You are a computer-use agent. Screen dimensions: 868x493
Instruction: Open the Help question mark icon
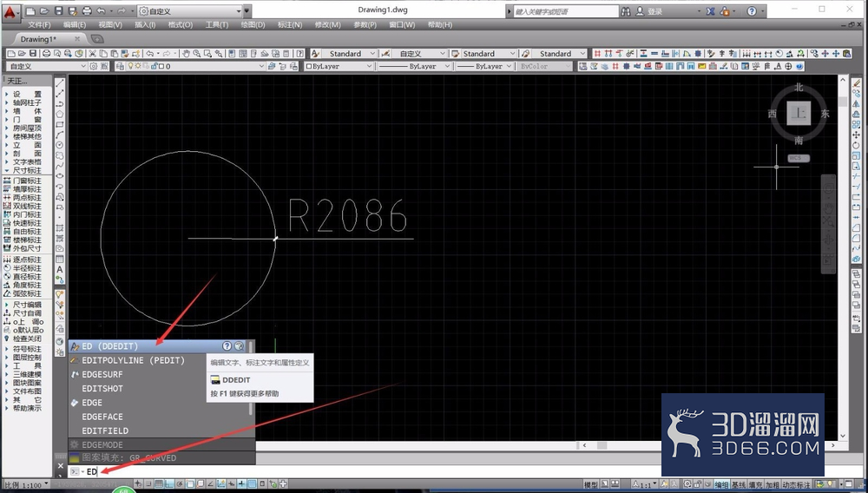(751, 11)
